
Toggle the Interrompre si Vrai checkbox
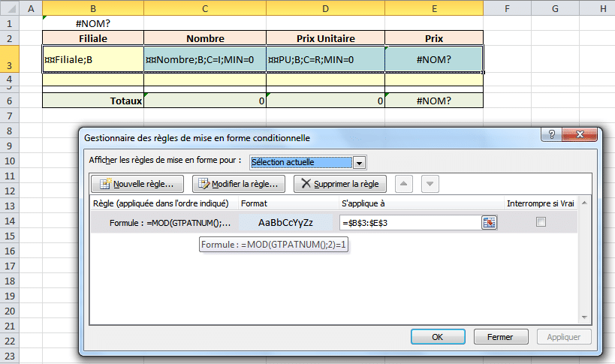(x=541, y=222)
